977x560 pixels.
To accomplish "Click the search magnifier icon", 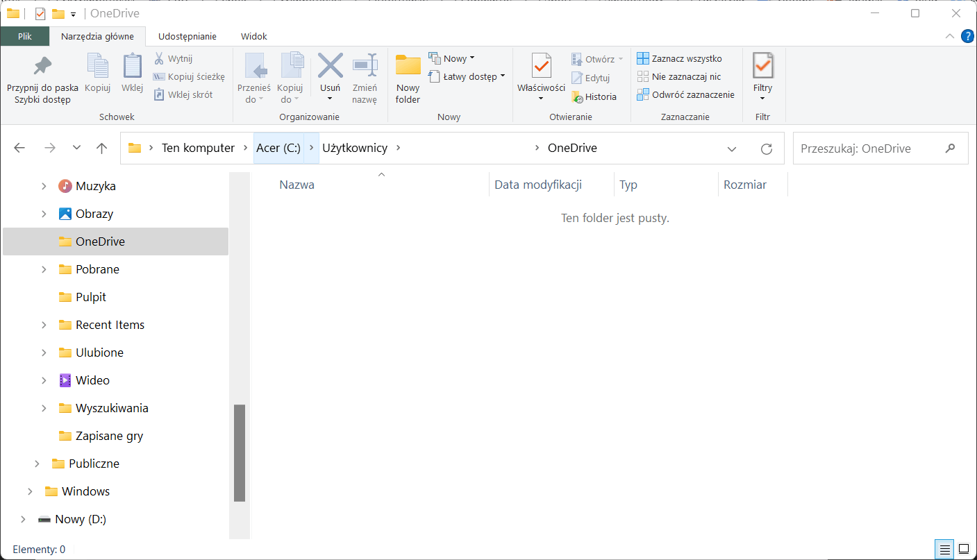I will pyautogui.click(x=951, y=148).
